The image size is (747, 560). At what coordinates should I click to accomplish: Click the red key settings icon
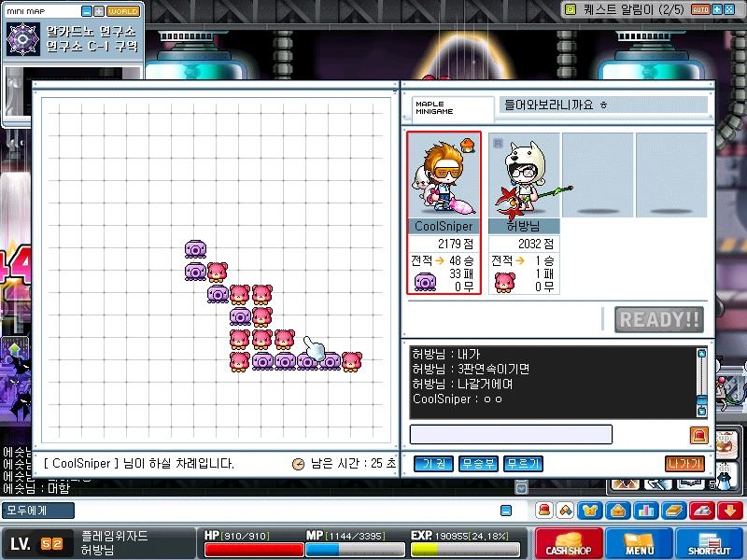click(x=702, y=511)
